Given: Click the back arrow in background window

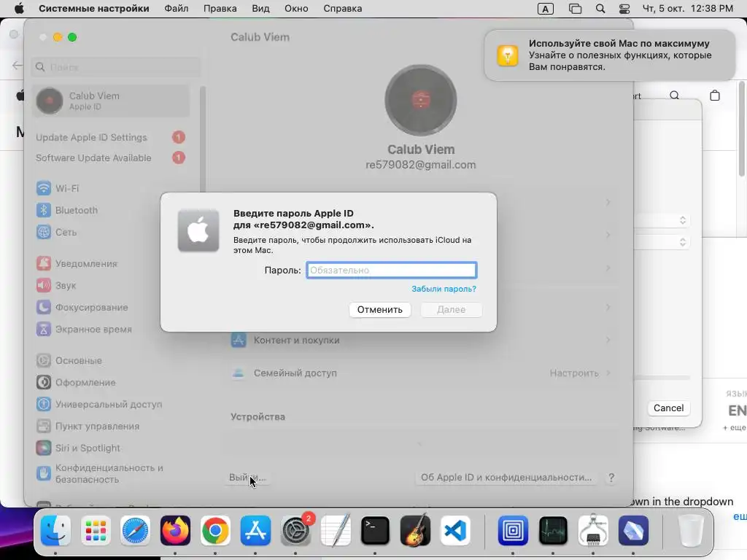Looking at the screenshot, I should [x=18, y=65].
